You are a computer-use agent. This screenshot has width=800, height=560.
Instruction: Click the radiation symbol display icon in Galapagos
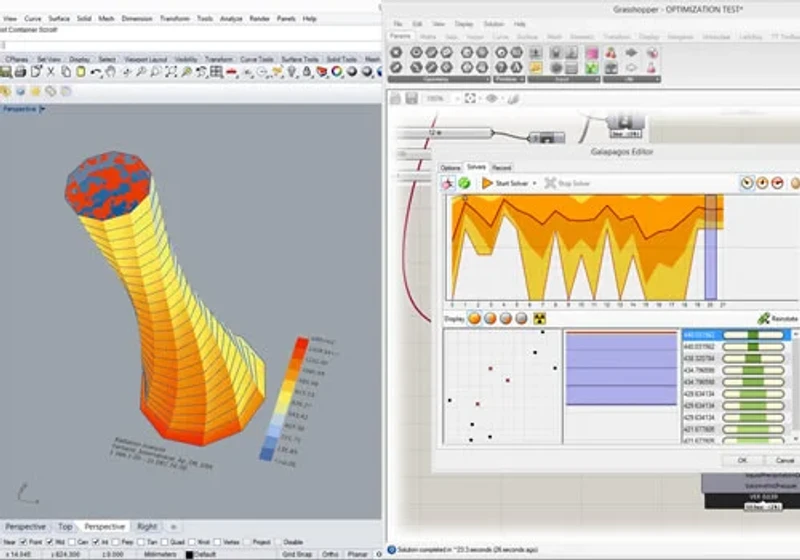click(539, 319)
